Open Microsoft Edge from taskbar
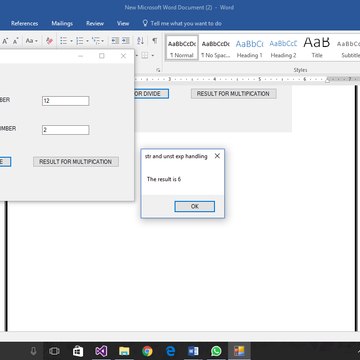 click(170, 351)
